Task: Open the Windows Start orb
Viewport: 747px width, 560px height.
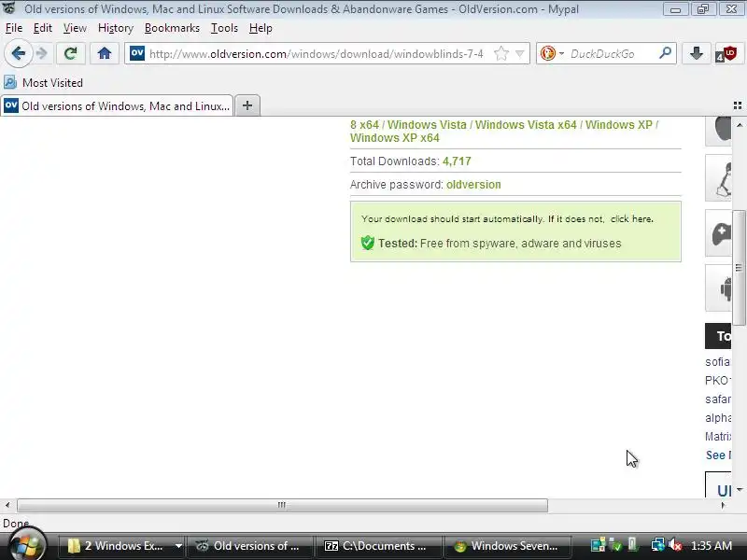Action: coord(27,546)
